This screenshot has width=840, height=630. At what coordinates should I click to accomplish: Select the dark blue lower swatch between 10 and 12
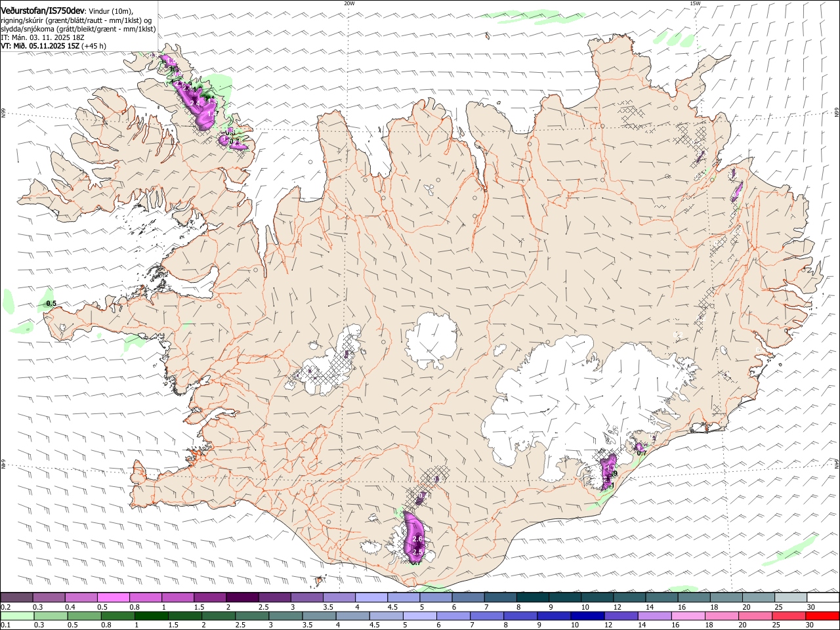587,616
